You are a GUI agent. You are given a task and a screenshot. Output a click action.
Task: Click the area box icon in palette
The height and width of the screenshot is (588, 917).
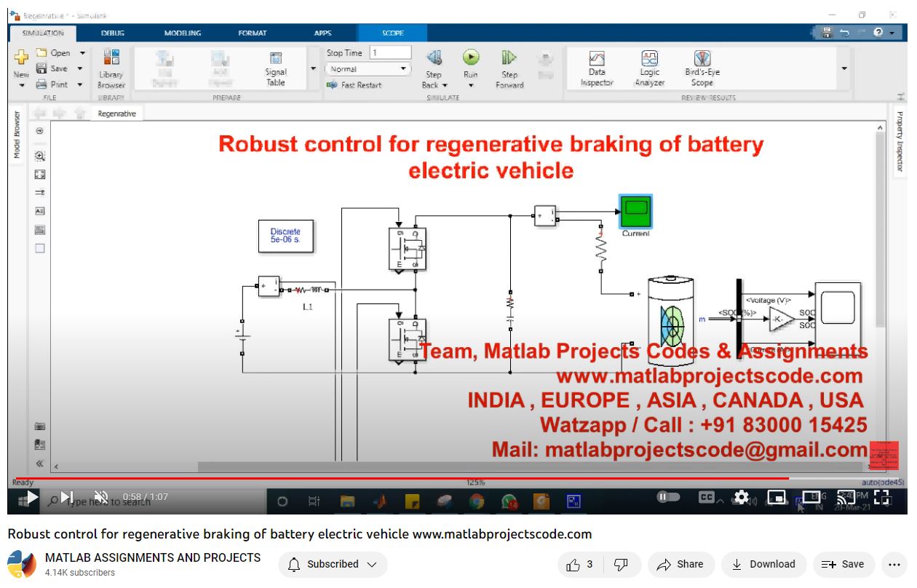click(x=40, y=248)
